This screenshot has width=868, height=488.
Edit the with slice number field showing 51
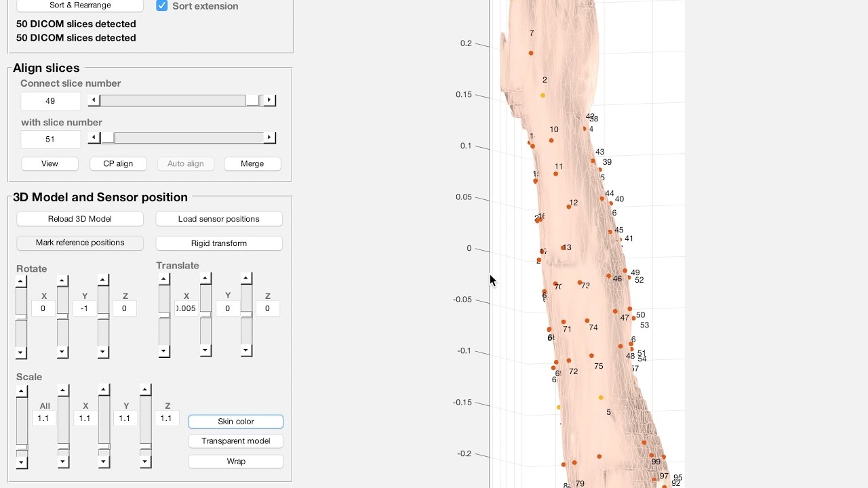click(50, 139)
